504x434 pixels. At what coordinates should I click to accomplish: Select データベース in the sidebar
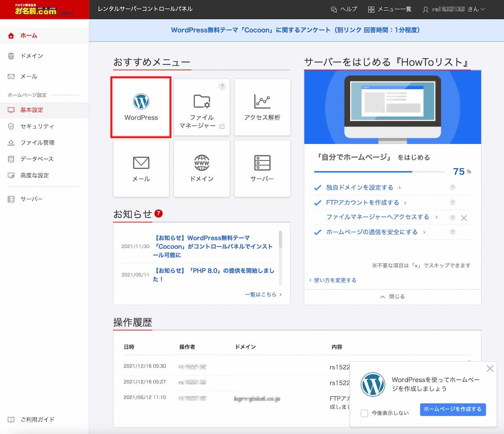37,159
